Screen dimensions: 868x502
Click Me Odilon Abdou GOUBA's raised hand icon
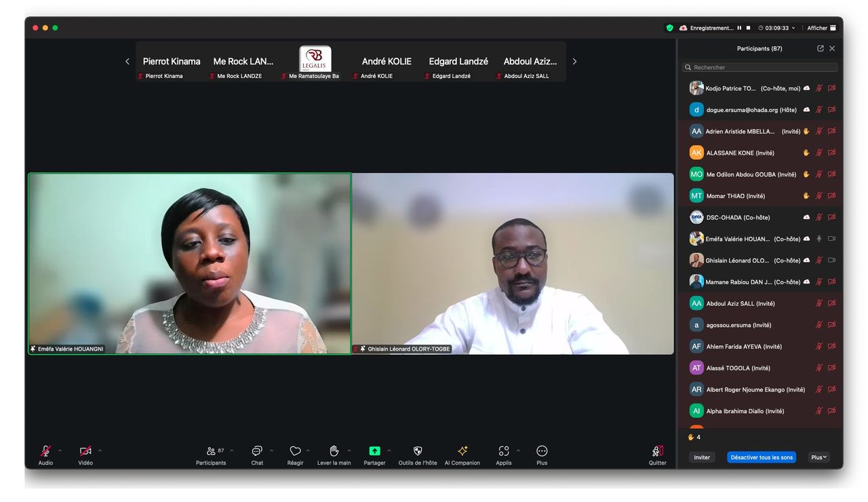tap(806, 174)
